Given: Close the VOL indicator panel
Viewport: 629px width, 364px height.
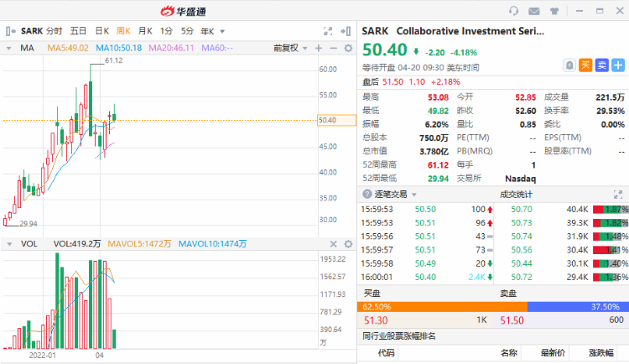Looking at the screenshot, I should 333,244.
